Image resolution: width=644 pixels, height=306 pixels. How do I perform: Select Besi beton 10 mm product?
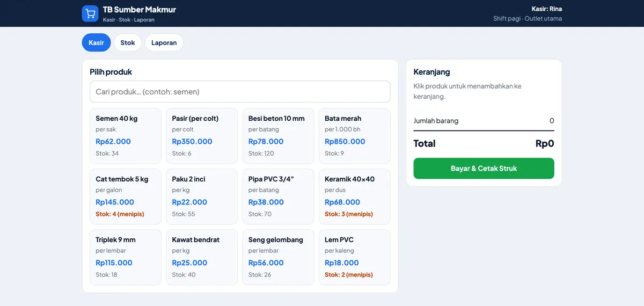tap(279, 136)
